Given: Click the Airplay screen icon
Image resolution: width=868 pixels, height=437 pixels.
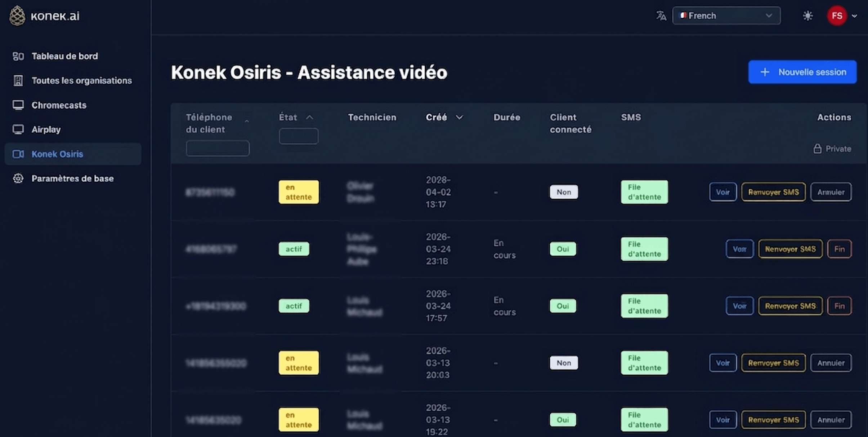Looking at the screenshot, I should 18,129.
